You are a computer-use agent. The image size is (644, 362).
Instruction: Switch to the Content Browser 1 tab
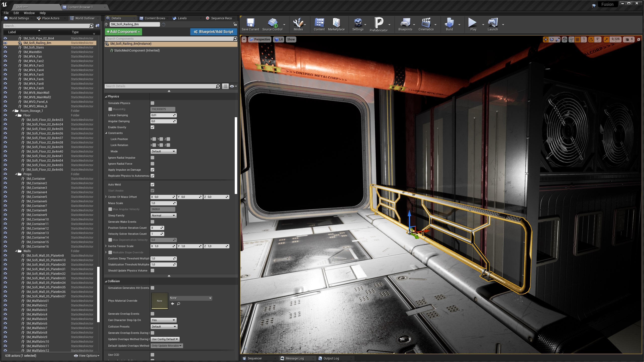[x=80, y=7]
